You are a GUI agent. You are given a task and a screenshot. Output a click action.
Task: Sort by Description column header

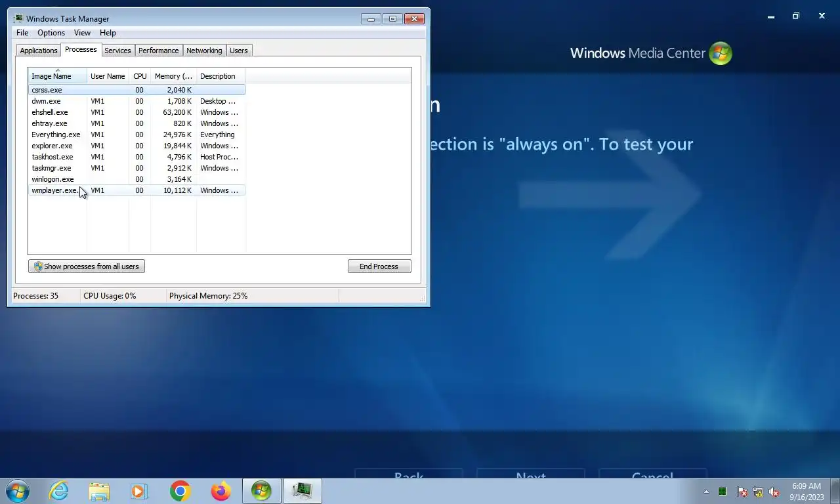click(220, 76)
